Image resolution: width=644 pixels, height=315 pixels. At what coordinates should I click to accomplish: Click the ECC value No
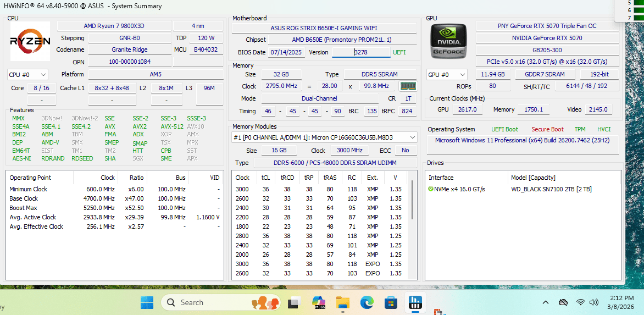[406, 150]
